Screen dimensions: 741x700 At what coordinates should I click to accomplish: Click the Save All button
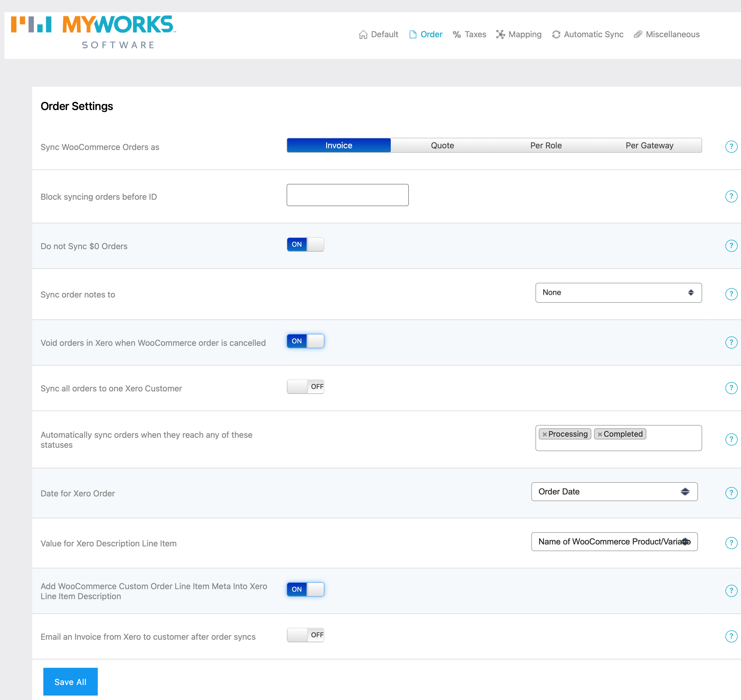(x=70, y=682)
